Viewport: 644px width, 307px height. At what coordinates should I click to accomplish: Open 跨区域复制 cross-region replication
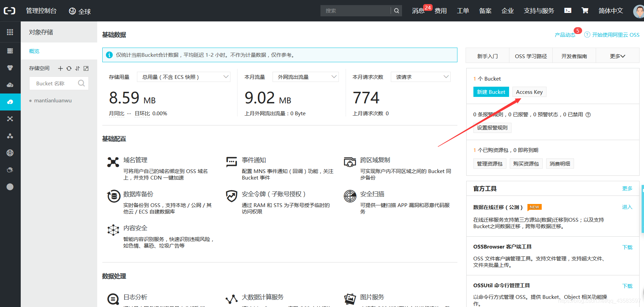pyautogui.click(x=375, y=160)
